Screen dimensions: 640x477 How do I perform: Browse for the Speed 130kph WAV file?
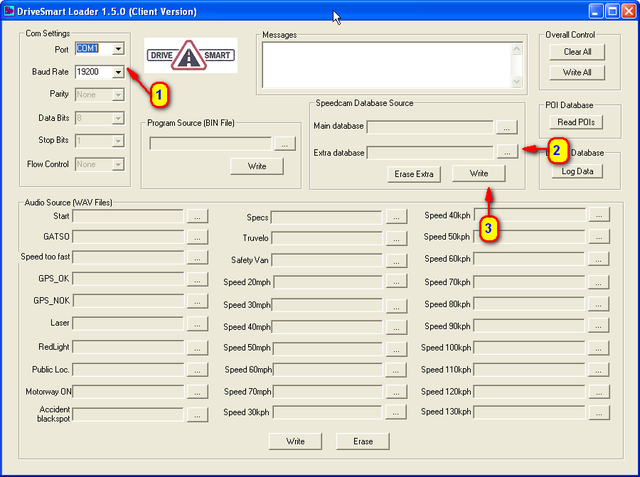click(x=599, y=413)
